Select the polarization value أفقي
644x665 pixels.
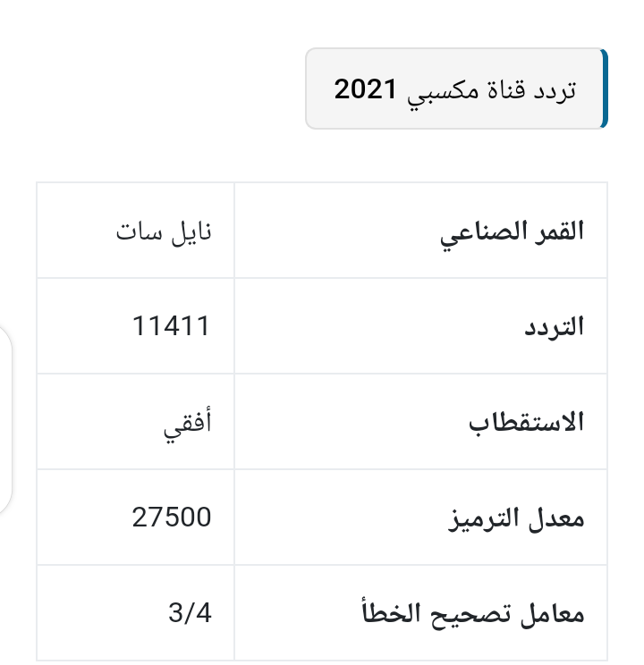click(x=187, y=424)
